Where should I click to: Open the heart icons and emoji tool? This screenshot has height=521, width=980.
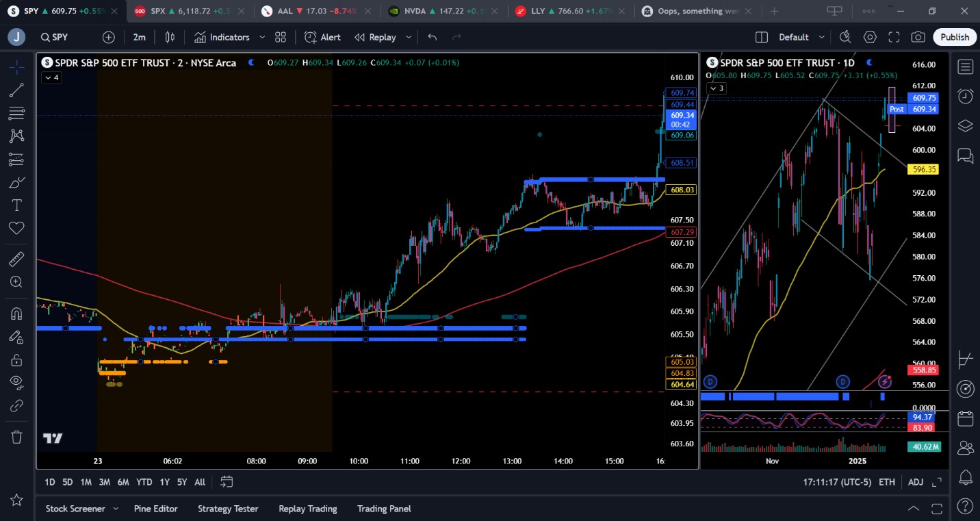coord(17,229)
